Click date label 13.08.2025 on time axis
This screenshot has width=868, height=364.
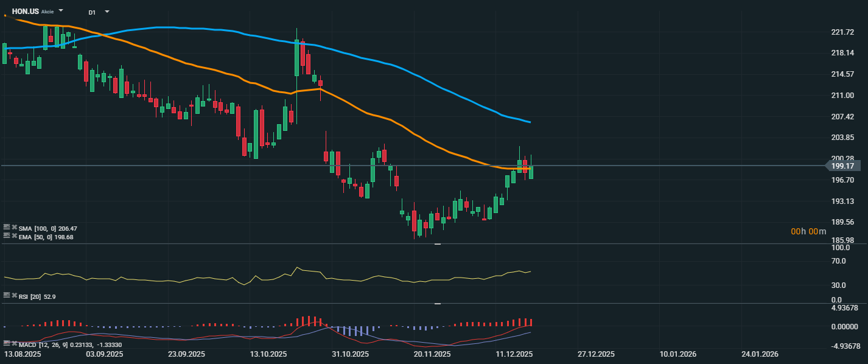pos(23,354)
